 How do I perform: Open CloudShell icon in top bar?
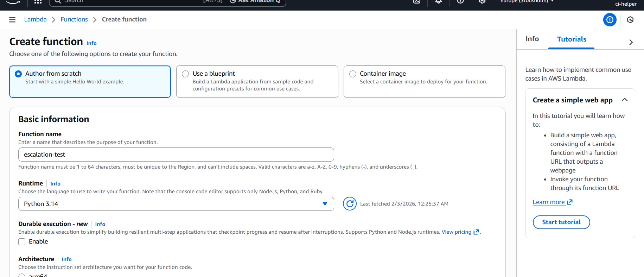pyautogui.click(x=417, y=2)
